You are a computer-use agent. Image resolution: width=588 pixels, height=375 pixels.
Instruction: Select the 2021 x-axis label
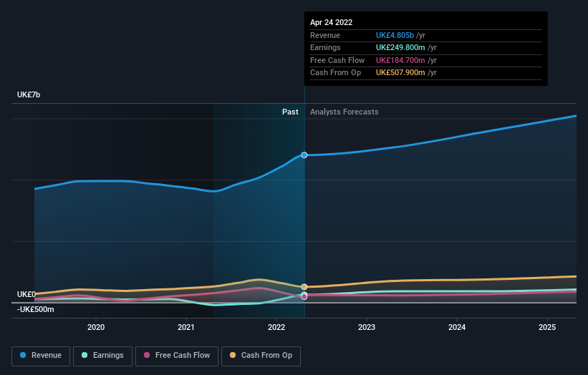pyautogui.click(x=186, y=328)
